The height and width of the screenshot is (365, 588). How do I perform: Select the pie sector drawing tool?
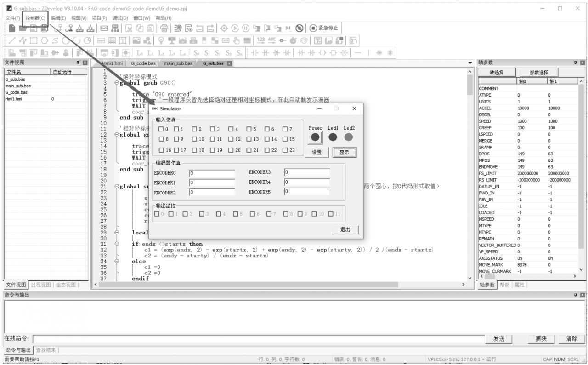click(x=88, y=41)
